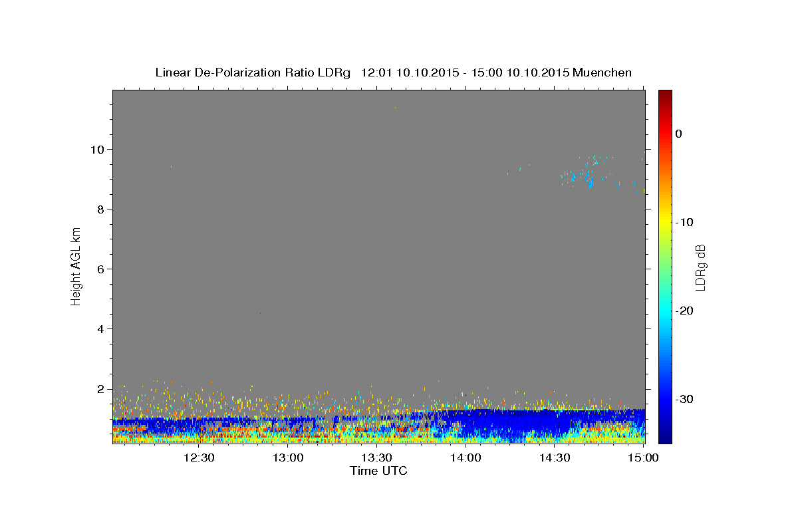The image size is (798, 532).
Task: Click the 14:30 time tick label
Action: click(x=555, y=458)
